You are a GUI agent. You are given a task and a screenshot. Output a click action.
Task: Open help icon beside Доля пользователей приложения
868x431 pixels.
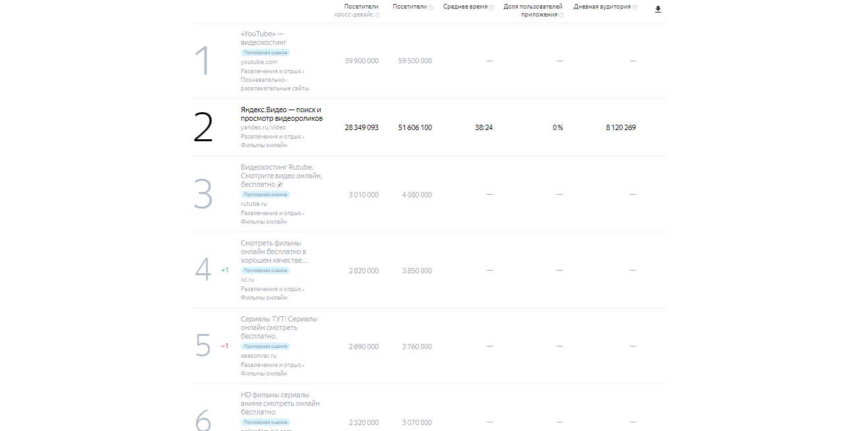click(561, 15)
